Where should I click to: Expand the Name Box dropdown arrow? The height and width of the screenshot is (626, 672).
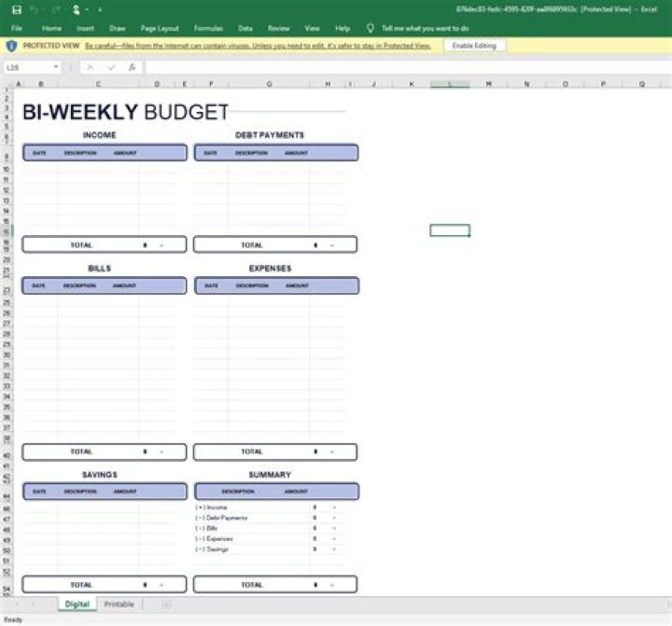57,67
